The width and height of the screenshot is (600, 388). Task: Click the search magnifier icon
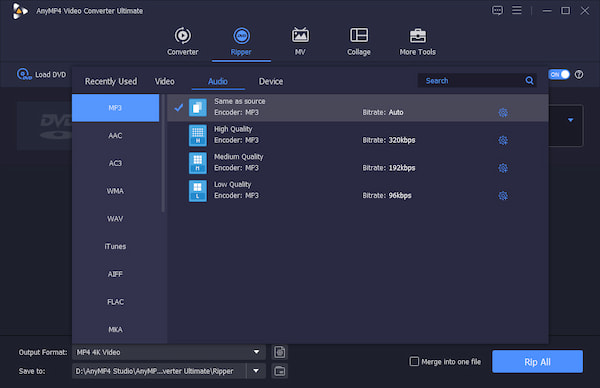529,80
